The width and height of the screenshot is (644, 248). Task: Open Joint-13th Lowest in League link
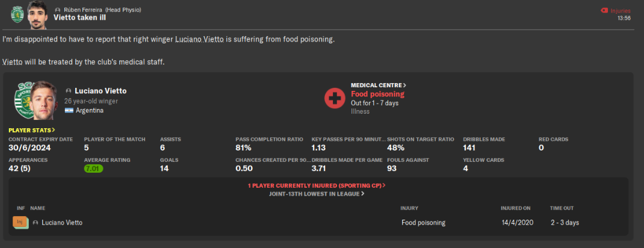[x=317, y=194]
